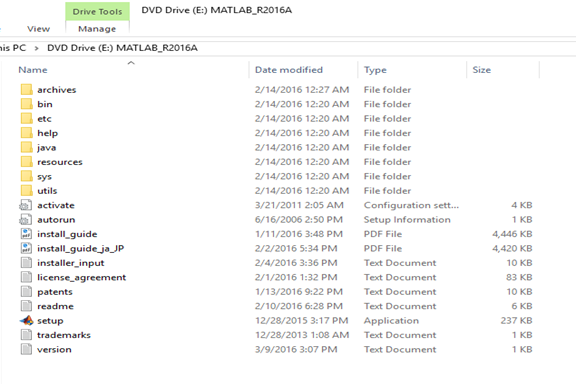Open the Manage ribbon tab
Viewport: 576px width, 384px height.
(x=97, y=29)
